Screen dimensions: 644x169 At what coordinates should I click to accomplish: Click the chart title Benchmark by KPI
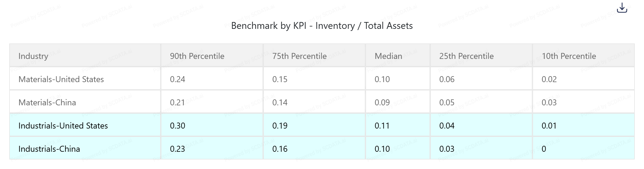click(322, 26)
